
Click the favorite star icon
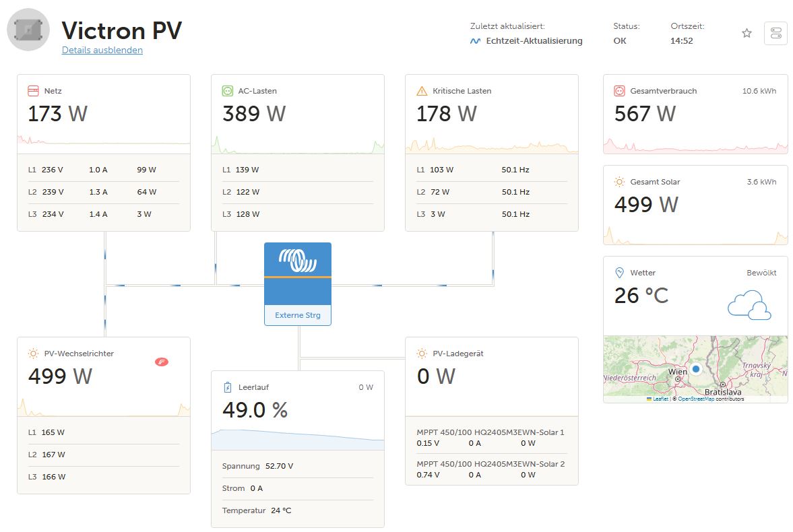click(747, 34)
